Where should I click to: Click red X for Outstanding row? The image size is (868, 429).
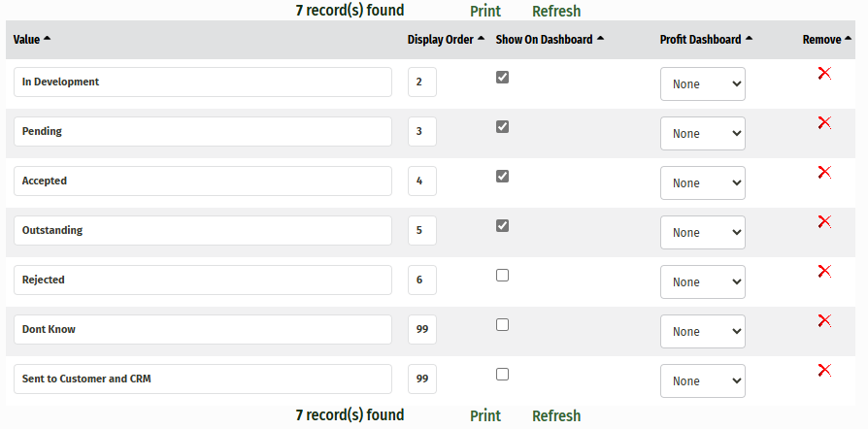coord(824,221)
